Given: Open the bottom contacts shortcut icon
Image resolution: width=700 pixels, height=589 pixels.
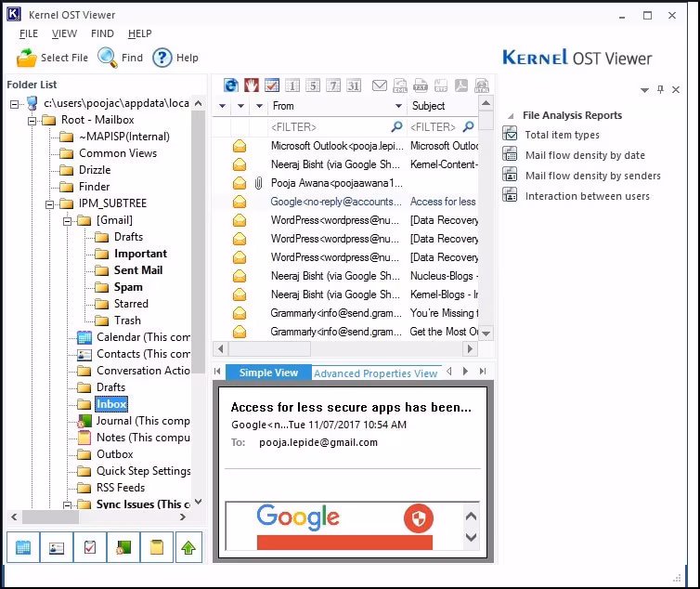Looking at the screenshot, I should (x=57, y=547).
